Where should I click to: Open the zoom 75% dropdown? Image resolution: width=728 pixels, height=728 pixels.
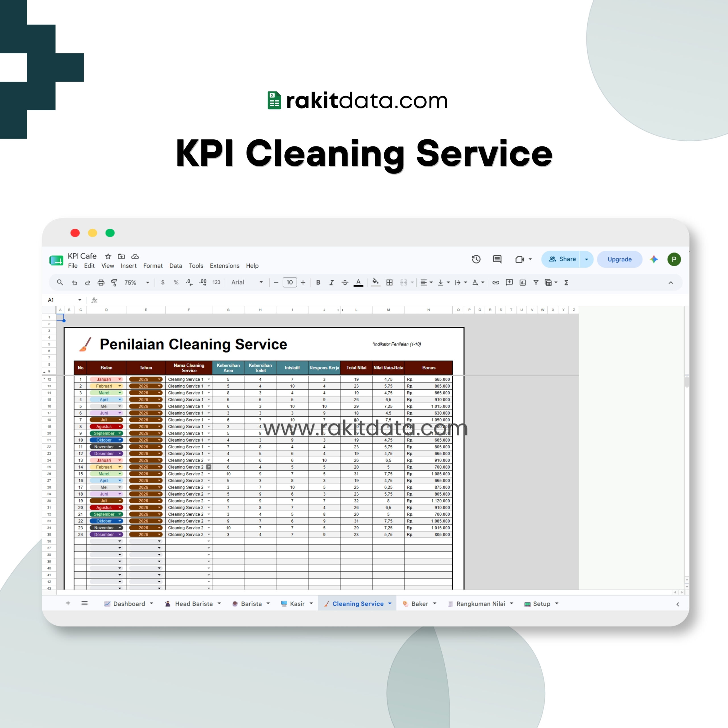tap(136, 283)
